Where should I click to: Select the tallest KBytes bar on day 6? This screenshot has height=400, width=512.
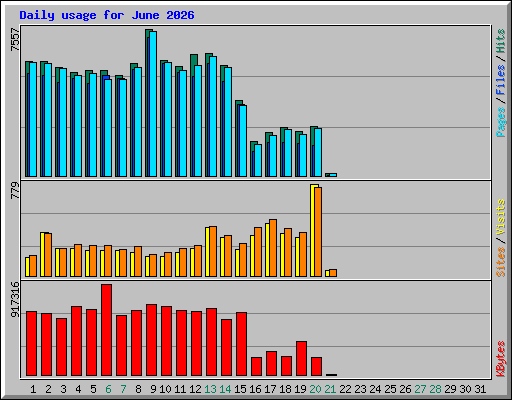[106, 330]
